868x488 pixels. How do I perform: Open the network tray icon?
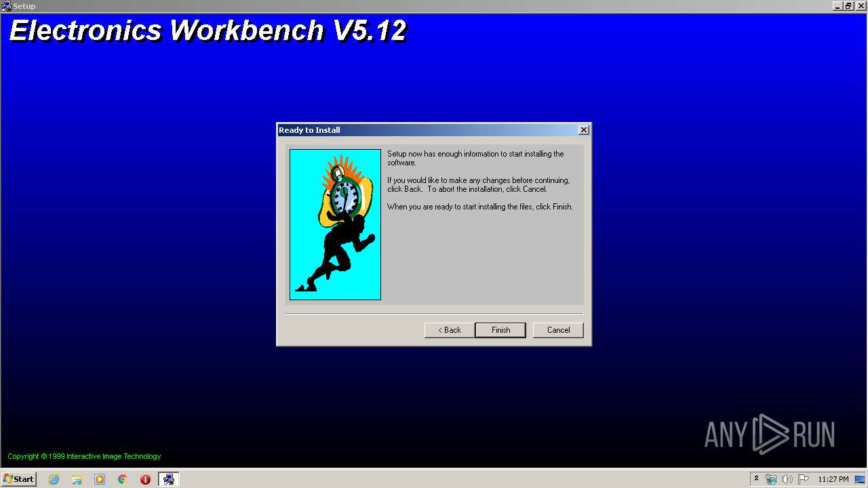click(771, 479)
